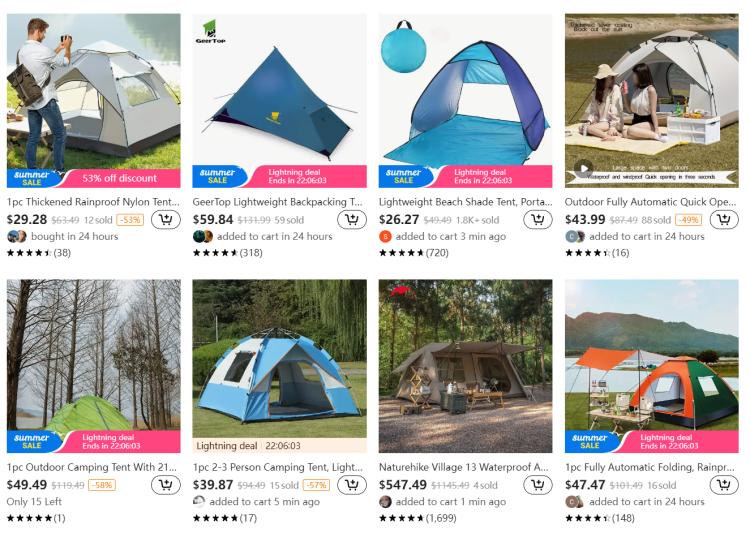Image resolution: width=750 pixels, height=534 pixels.
Task: Add the $29.28 nylon tent to cart
Action: [x=165, y=220]
